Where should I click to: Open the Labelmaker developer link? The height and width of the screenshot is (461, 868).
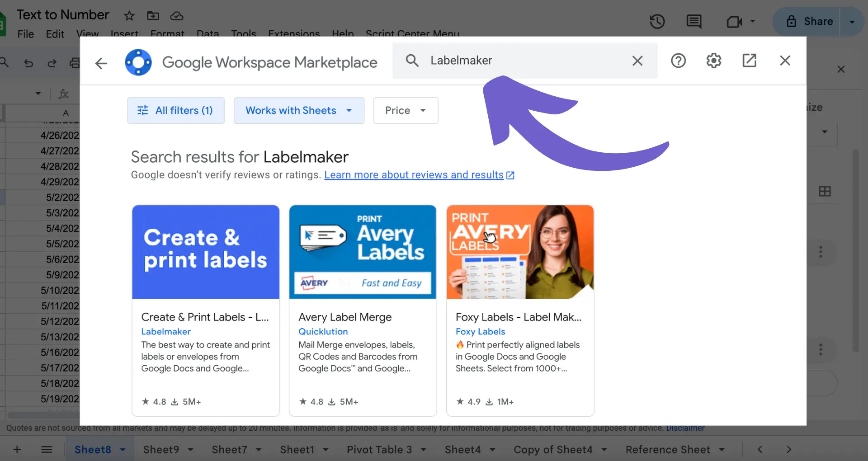point(166,331)
